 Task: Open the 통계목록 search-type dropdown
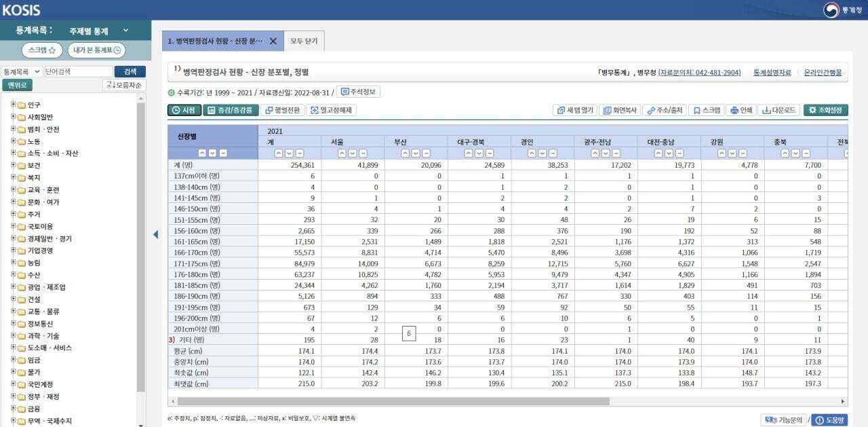point(21,71)
